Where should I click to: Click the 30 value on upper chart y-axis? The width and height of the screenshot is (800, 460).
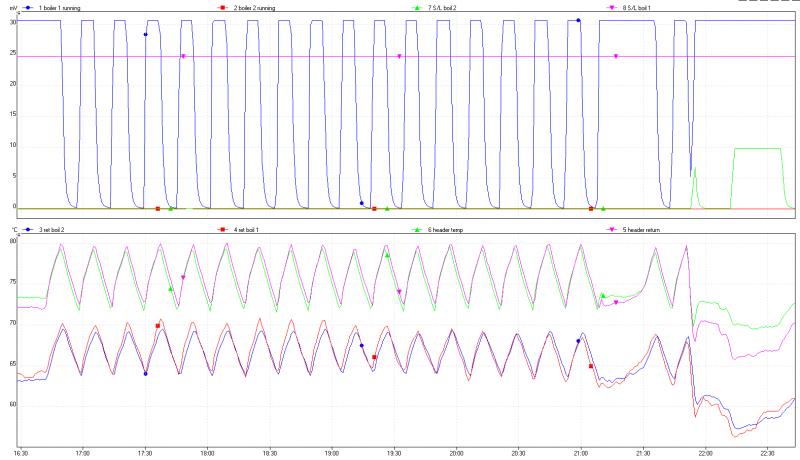tap(14, 22)
